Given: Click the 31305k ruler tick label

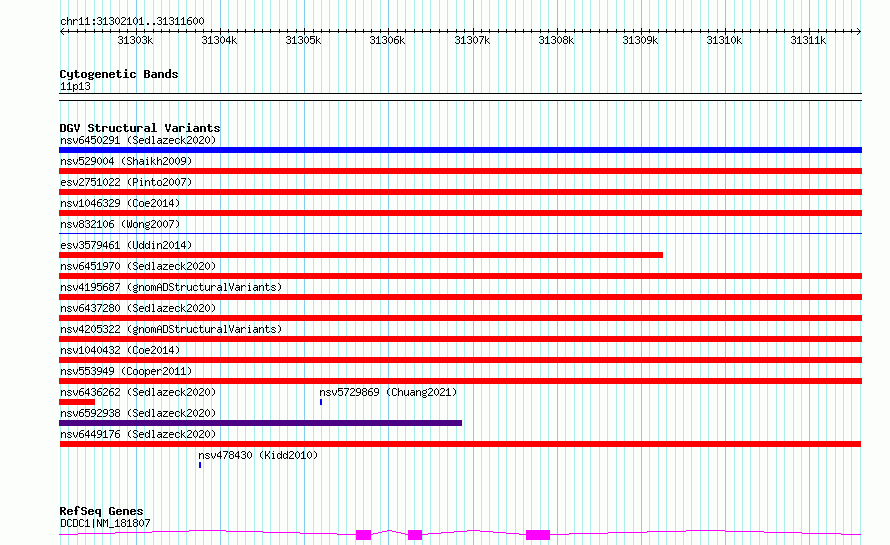Looking at the screenshot, I should pyautogui.click(x=303, y=40).
